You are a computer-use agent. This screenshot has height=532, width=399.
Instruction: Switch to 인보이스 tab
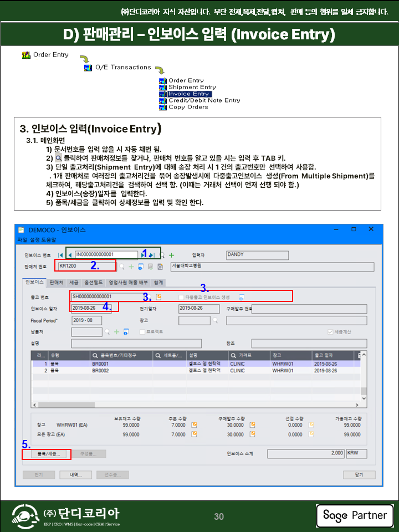(x=34, y=282)
